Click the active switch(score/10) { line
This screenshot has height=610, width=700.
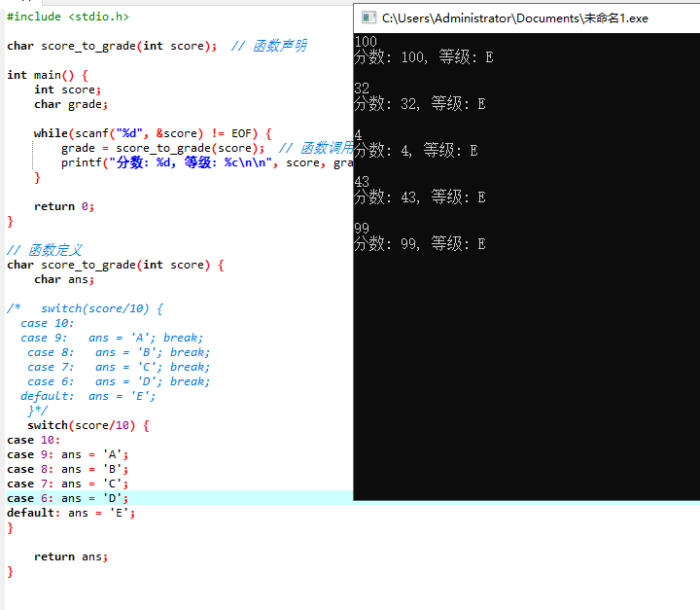tap(88, 425)
